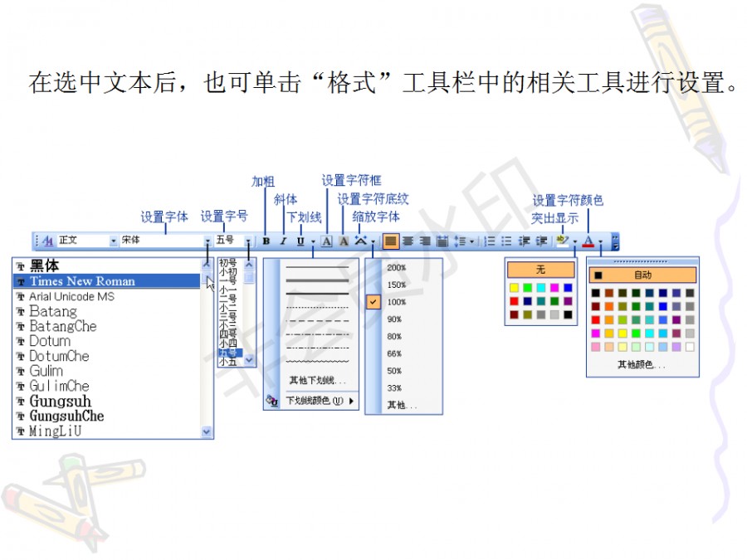Select 200% in character scale menu
The image size is (747, 560).
coord(397,268)
